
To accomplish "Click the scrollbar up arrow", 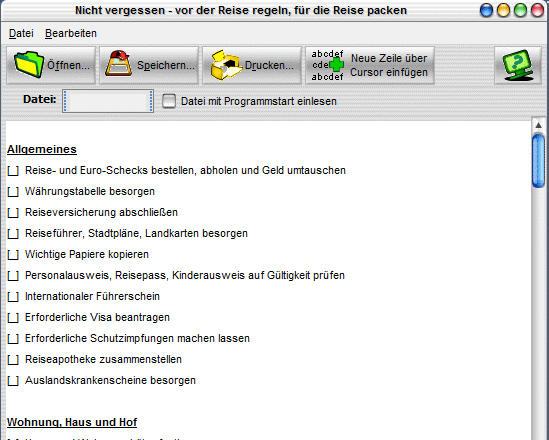I will [x=538, y=125].
